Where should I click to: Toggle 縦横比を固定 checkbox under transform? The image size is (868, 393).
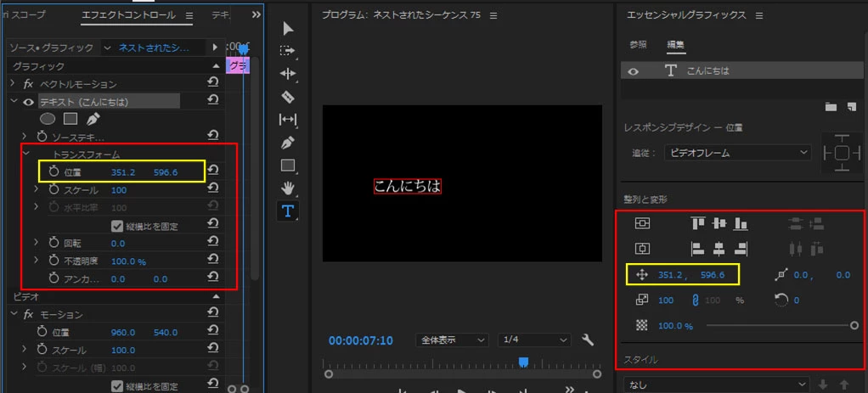117,226
